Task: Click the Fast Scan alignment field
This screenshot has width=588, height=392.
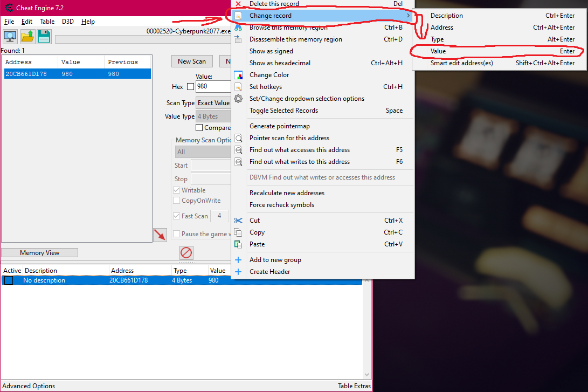Action: tap(219, 216)
